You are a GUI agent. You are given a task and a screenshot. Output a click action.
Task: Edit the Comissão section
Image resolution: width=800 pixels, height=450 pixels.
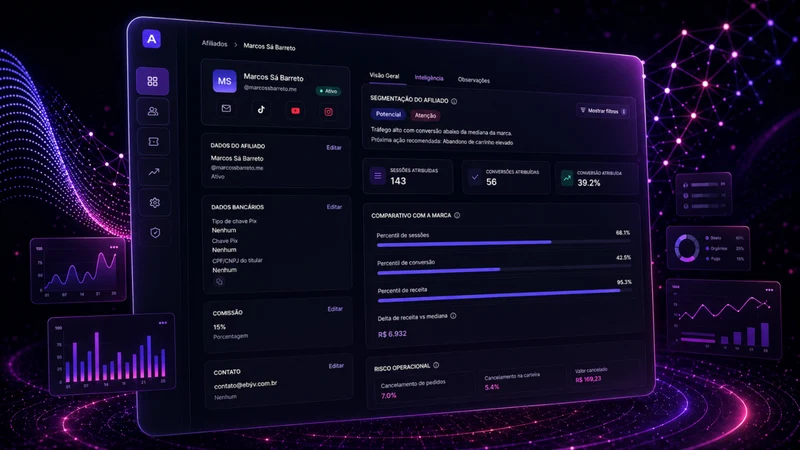[335, 309]
